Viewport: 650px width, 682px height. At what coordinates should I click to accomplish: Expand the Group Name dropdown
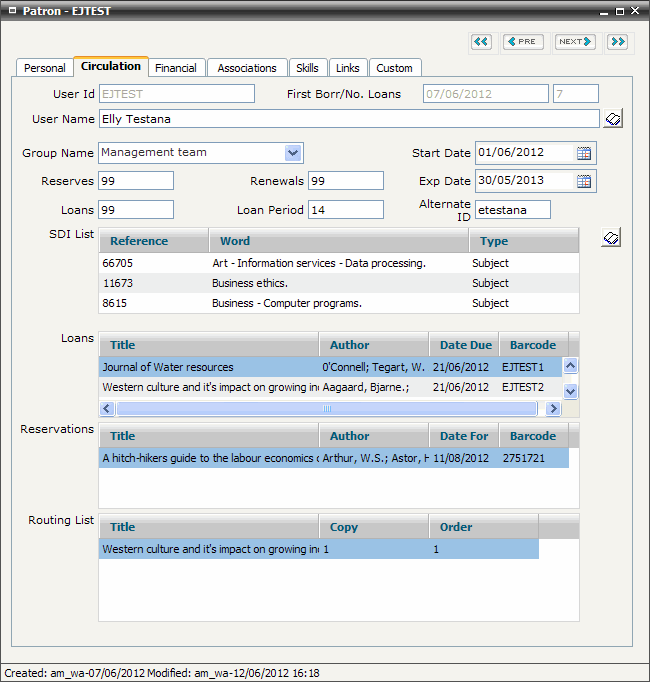click(292, 153)
